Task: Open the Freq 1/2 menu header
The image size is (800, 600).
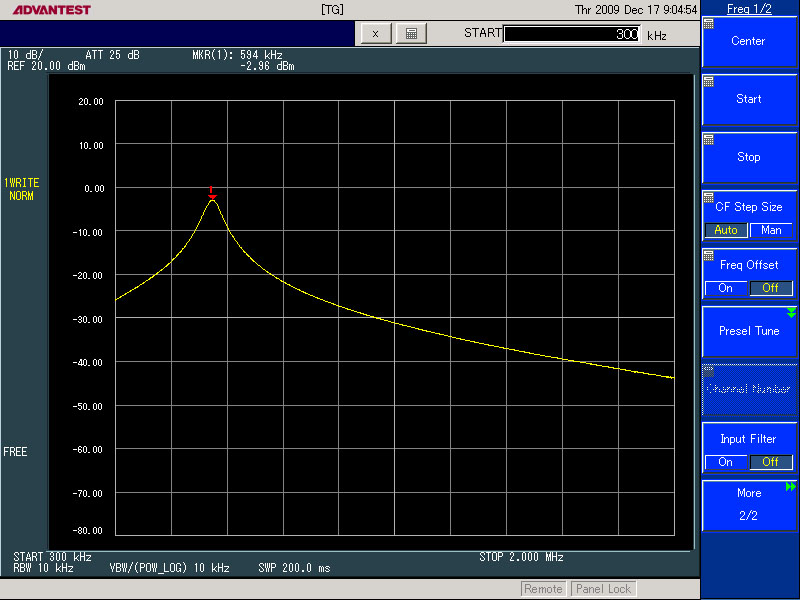Action: 750,8
